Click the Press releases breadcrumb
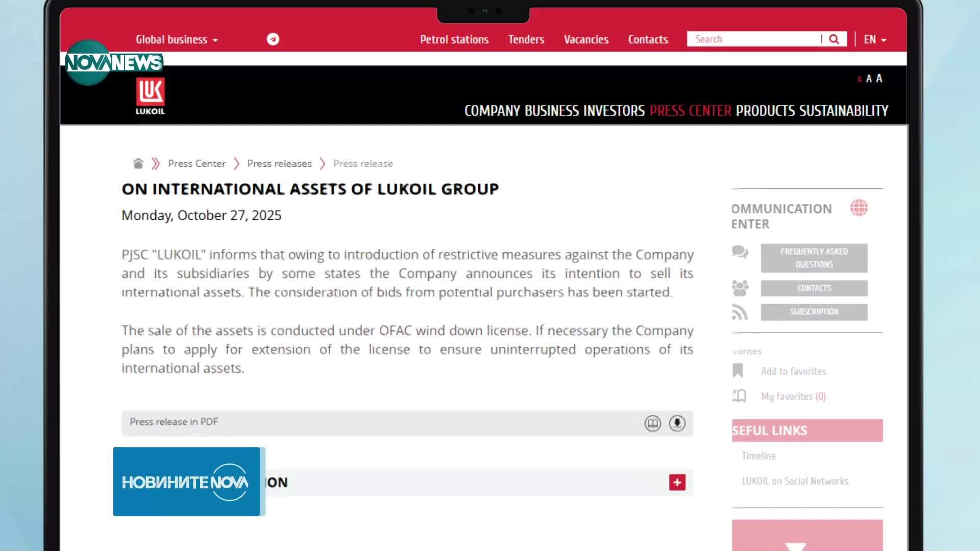The width and height of the screenshot is (980, 551). point(279,164)
